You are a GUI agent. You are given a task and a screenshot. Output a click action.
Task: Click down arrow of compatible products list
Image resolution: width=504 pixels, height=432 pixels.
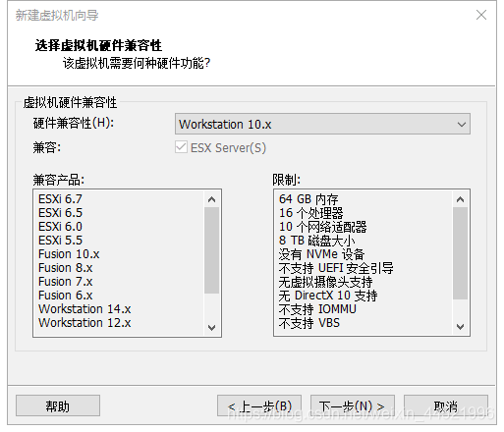coord(211,327)
